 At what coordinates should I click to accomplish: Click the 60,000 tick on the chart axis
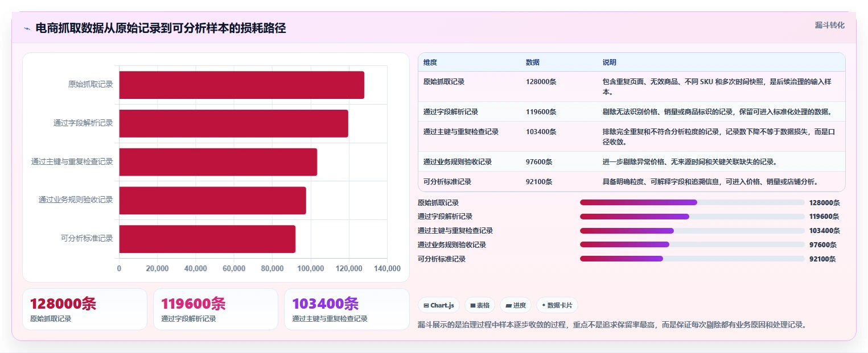pyautogui.click(x=234, y=268)
